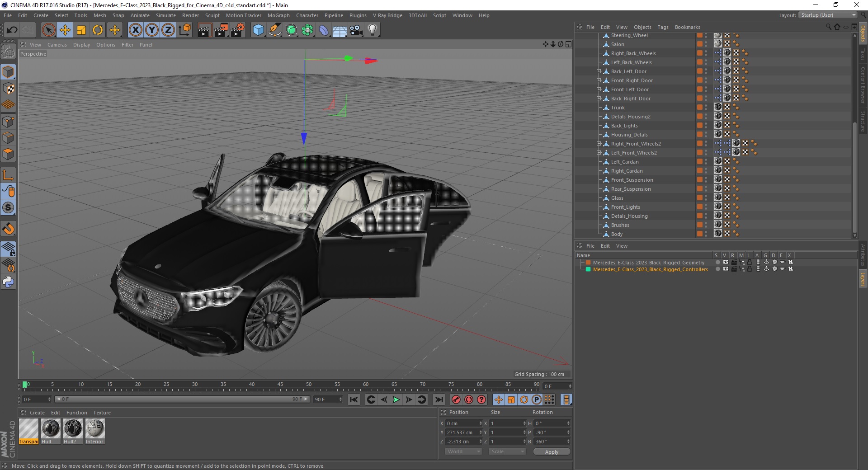Add a Cube primitive object
Image resolution: width=868 pixels, height=470 pixels.
coord(258,30)
